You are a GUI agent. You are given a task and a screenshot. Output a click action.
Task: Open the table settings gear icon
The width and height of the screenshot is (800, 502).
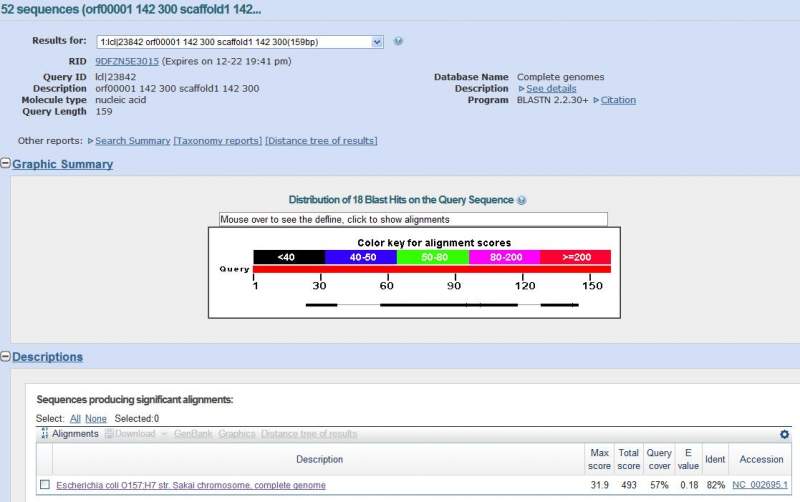point(784,434)
